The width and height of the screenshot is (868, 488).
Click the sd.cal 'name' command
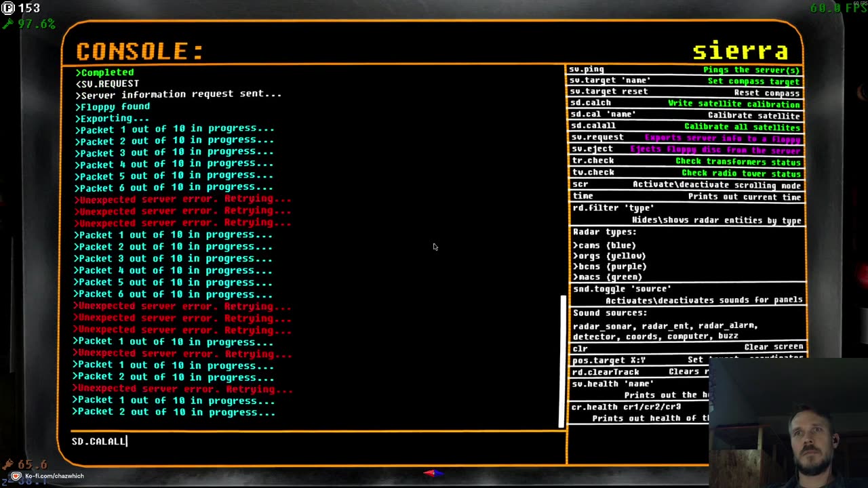pos(604,115)
